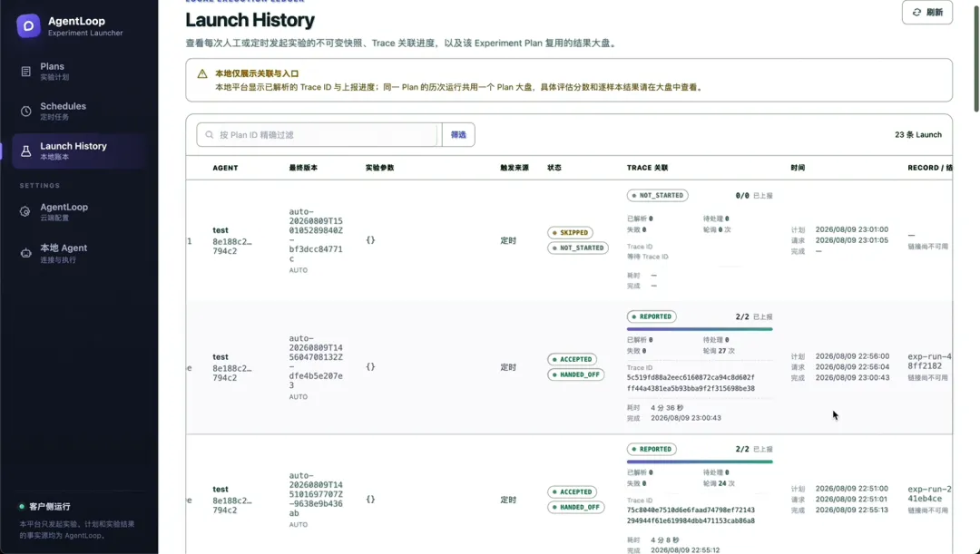Click the page vertical scrollbar
Viewport: 980px width, 554px height.
click(x=976, y=59)
